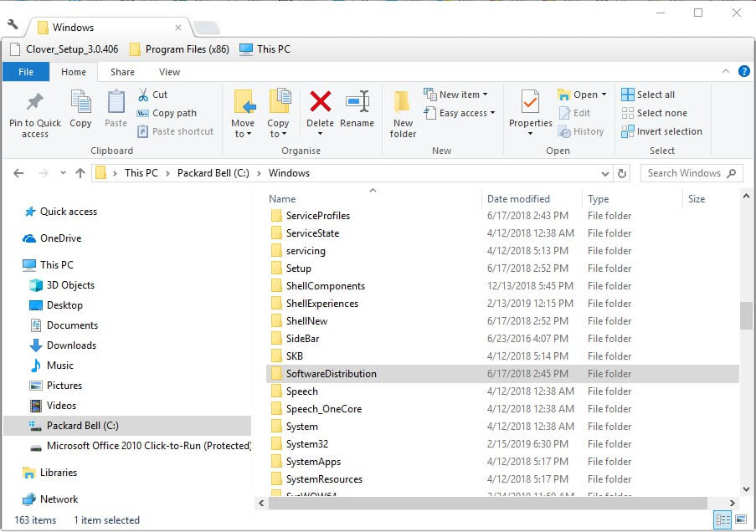Switch to Large icons view
The image size is (756, 532).
pyautogui.click(x=741, y=519)
